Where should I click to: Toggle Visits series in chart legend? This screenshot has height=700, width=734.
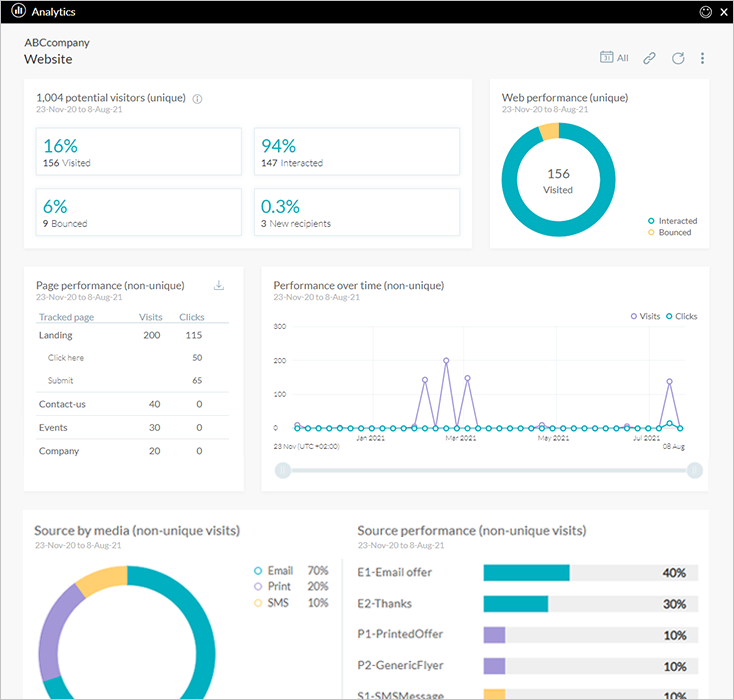[x=645, y=317]
